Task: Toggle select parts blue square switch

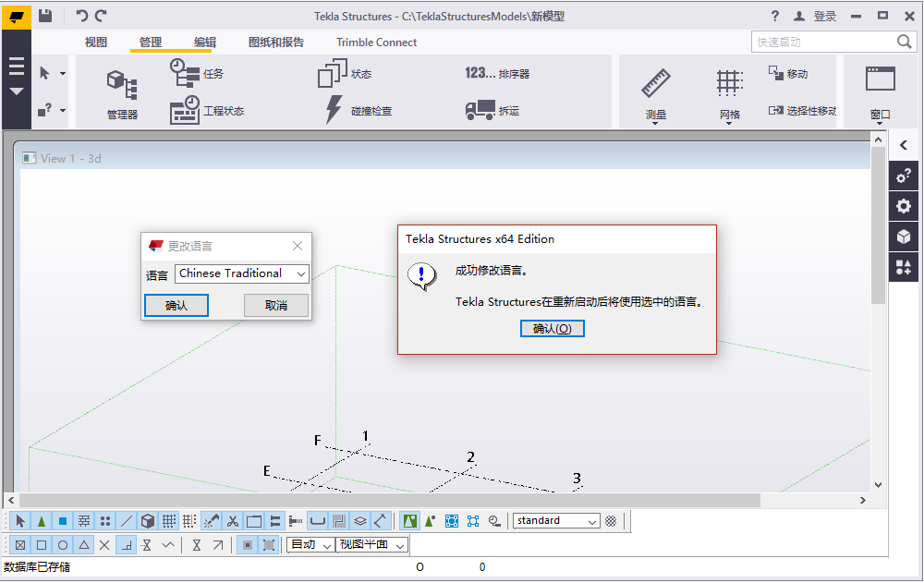Action: pos(63,521)
